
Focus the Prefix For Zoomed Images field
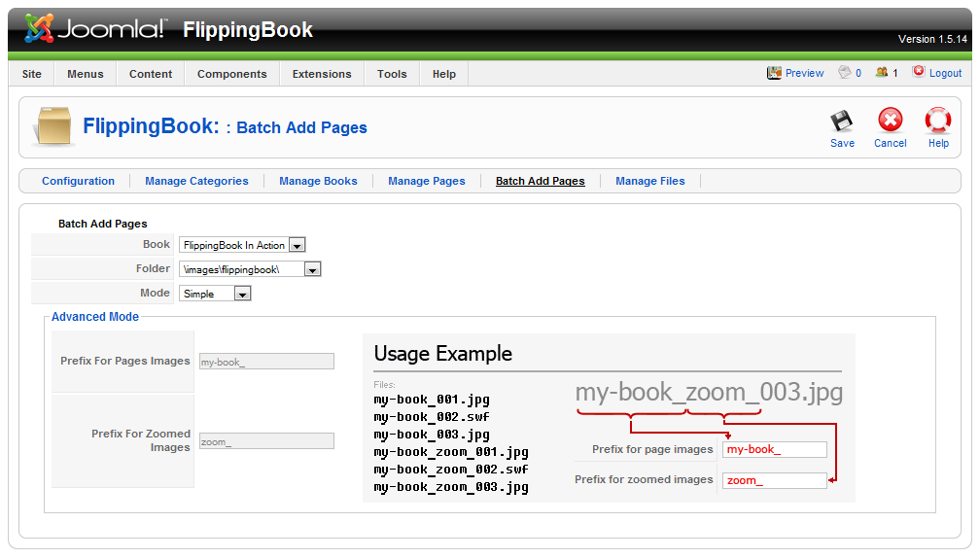coord(266,441)
